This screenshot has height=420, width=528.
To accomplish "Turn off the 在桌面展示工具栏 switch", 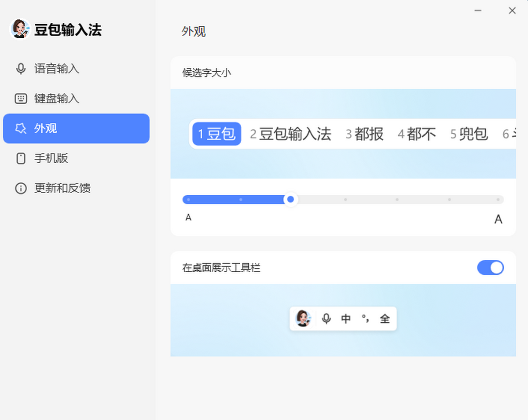I will click(x=490, y=267).
